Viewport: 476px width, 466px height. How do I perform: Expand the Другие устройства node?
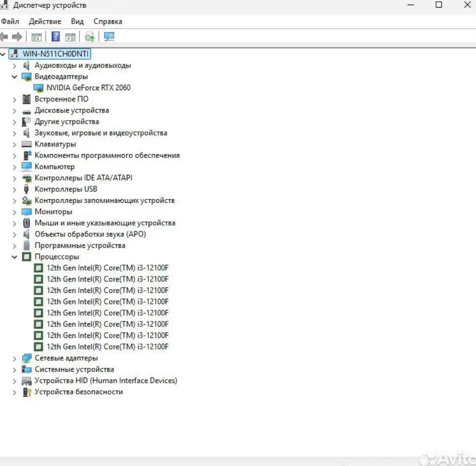[15, 121]
